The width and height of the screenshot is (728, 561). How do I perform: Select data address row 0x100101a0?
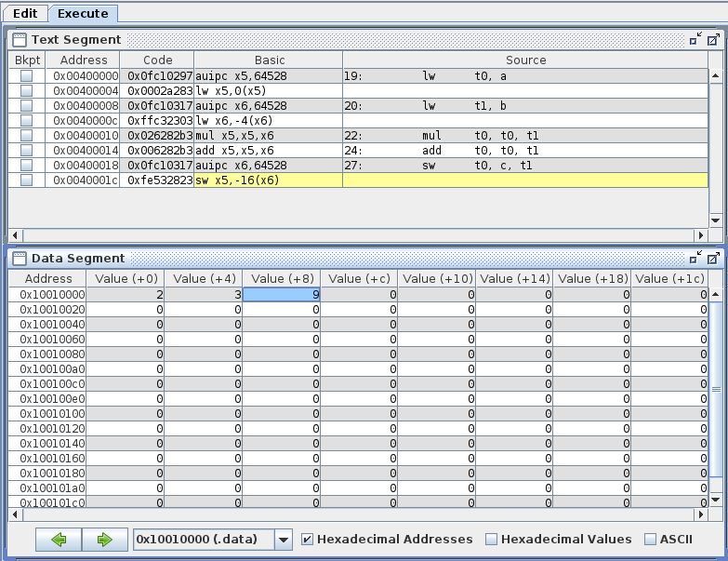coord(47,488)
